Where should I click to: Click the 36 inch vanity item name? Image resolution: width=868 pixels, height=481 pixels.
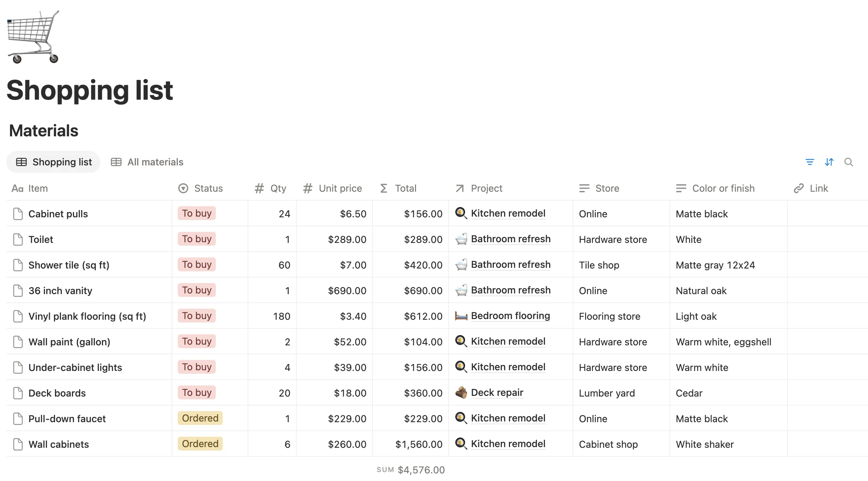click(x=60, y=291)
